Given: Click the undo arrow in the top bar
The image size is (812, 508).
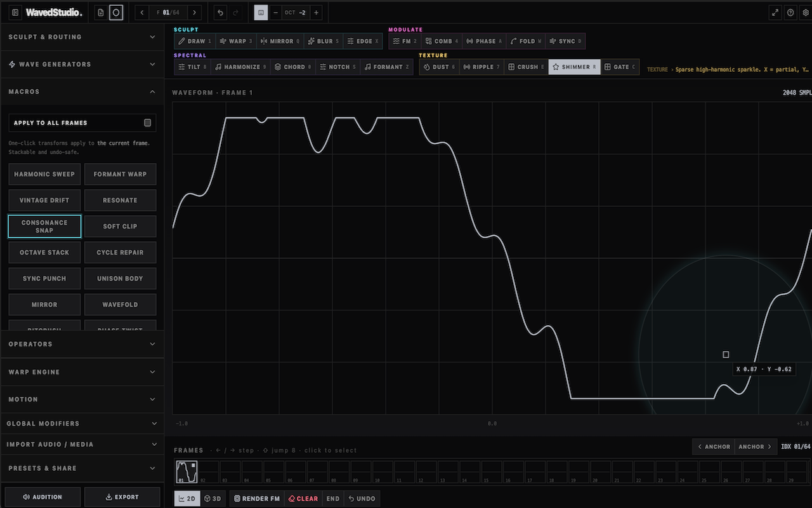Looking at the screenshot, I should point(220,12).
